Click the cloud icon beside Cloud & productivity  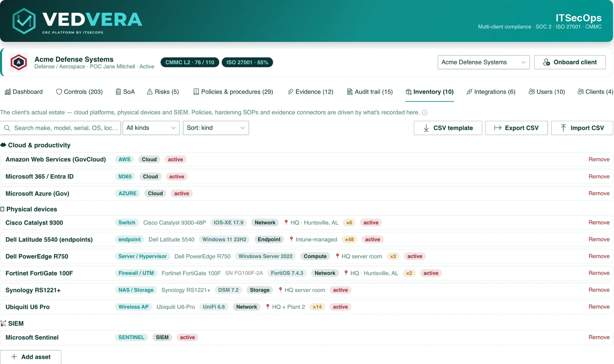point(3,145)
